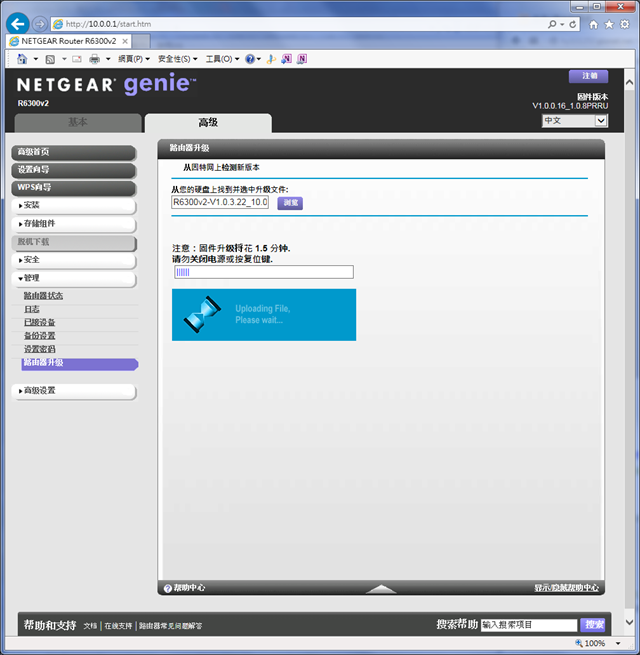The height and width of the screenshot is (655, 640).
Task: Open the 设置密码 link
Action: (39, 349)
